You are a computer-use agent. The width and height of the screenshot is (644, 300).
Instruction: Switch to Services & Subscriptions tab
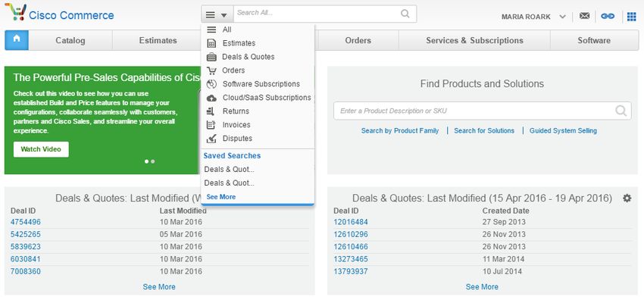pyautogui.click(x=474, y=40)
